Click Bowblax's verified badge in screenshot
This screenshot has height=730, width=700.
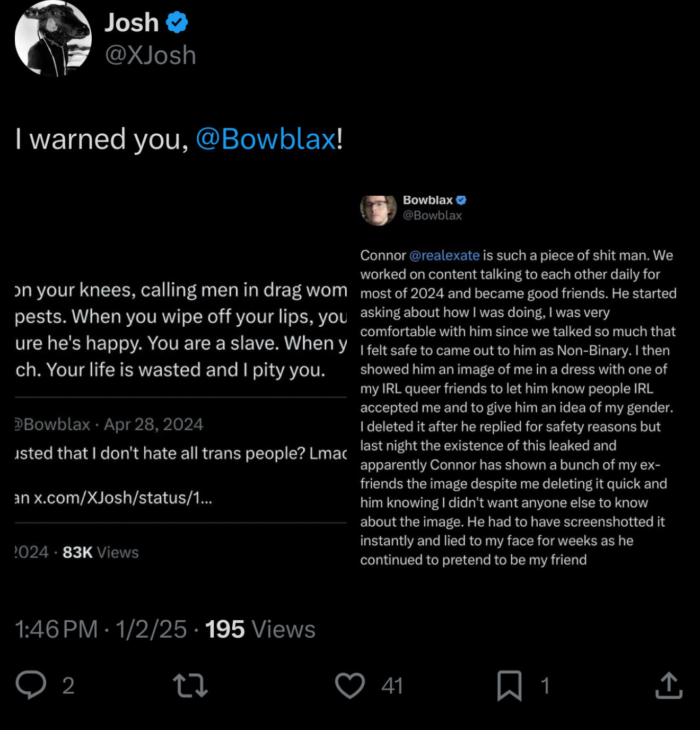461,200
